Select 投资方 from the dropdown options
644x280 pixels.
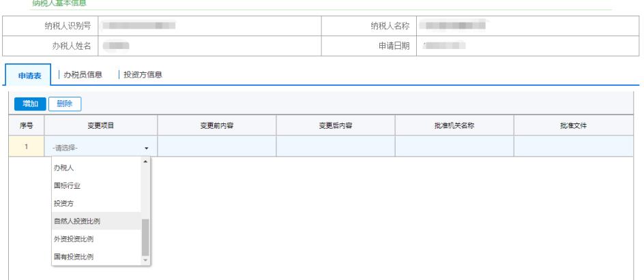[64, 203]
